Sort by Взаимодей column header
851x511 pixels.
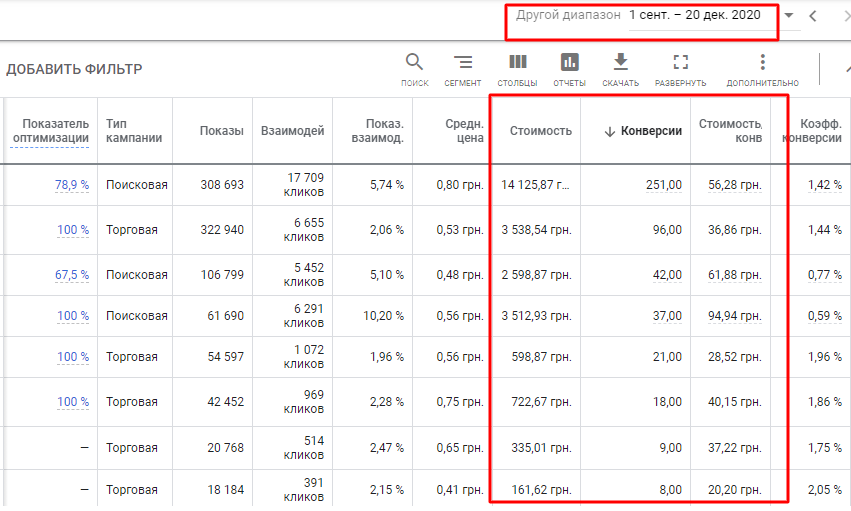(293, 131)
